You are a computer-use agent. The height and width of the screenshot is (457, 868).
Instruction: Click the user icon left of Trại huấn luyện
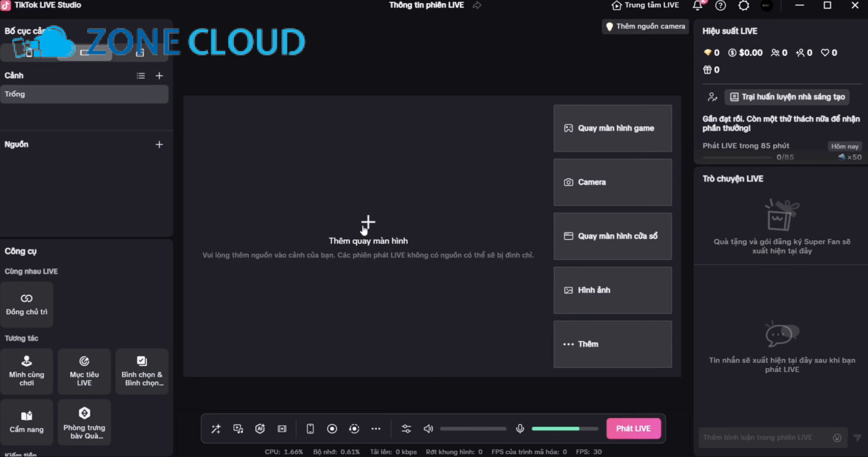pos(712,97)
